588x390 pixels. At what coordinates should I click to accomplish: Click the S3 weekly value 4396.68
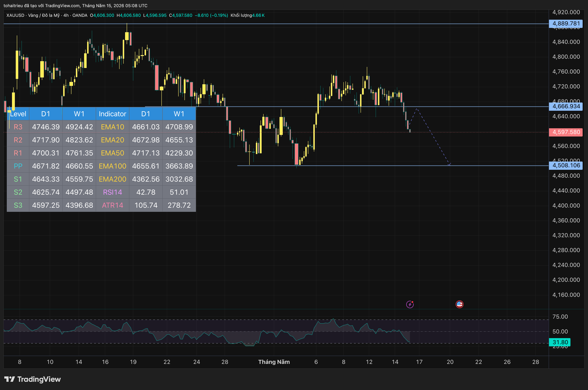click(x=79, y=205)
